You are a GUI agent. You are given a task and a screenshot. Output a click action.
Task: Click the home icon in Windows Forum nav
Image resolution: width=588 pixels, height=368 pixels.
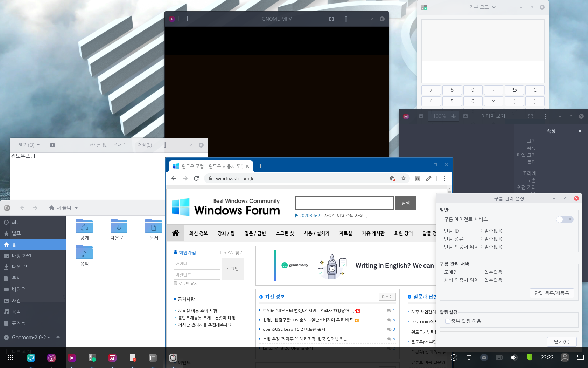pyautogui.click(x=176, y=233)
